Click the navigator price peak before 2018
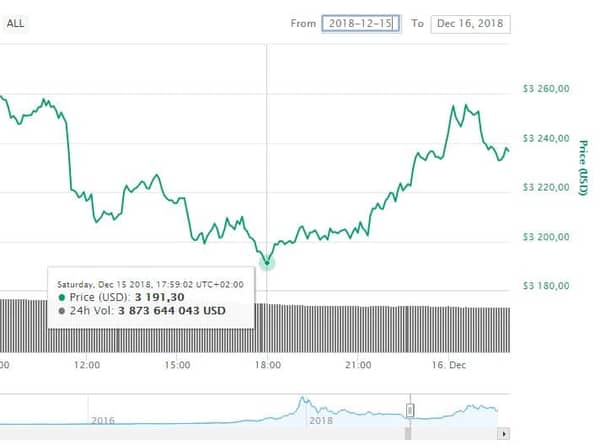 (x=302, y=399)
